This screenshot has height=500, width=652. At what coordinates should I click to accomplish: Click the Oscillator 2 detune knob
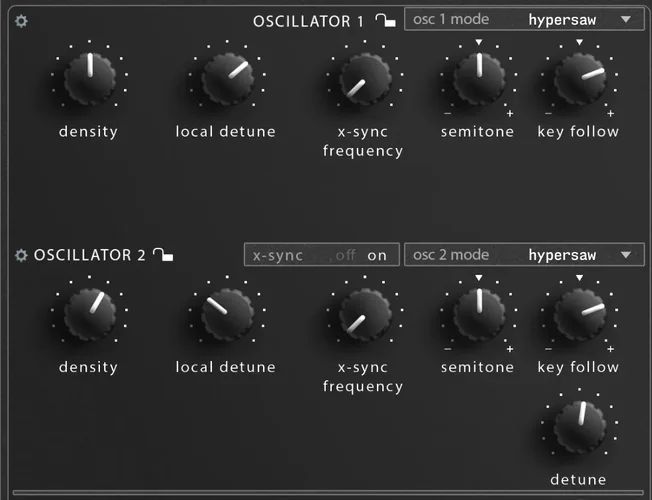pos(580,427)
